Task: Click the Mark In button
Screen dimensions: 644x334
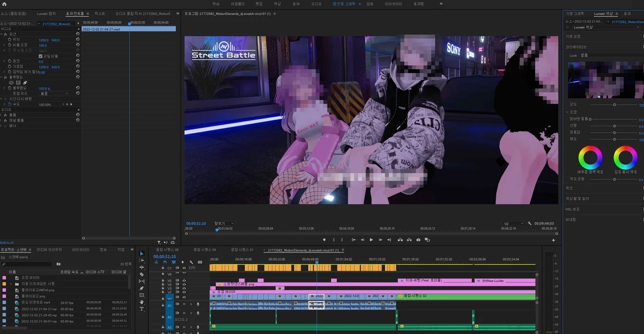Action: [x=334, y=240]
